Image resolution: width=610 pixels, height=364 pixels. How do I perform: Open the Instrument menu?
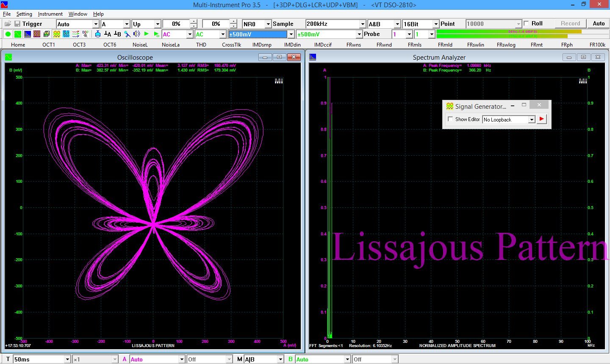[50, 14]
